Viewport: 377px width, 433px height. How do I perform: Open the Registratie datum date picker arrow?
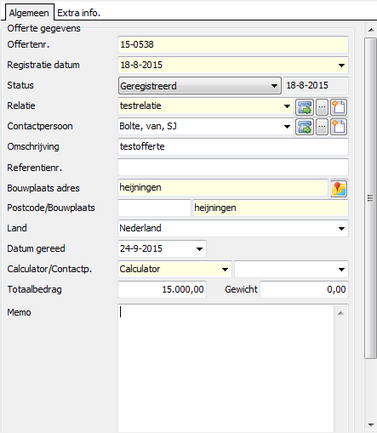[341, 65]
